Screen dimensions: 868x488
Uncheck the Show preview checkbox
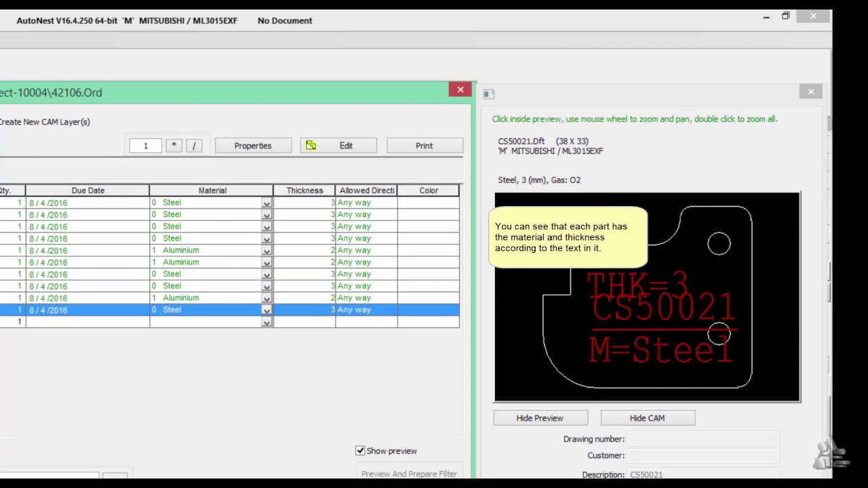[x=360, y=451]
